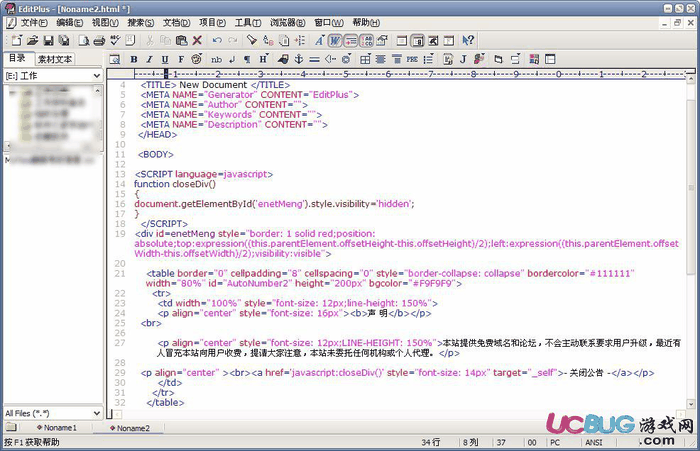Run spell check from the toolbar
Screen dimensions: 700x451
point(115,41)
